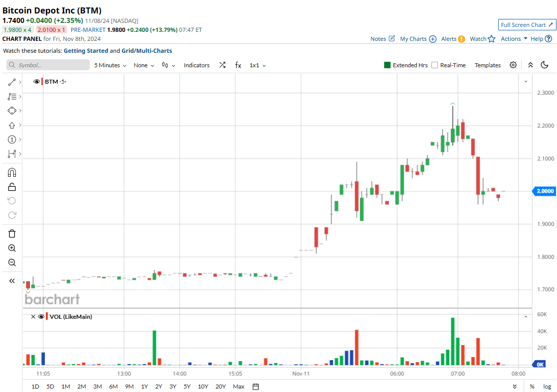The height and width of the screenshot is (392, 557).
Task: Toggle the Extended Hrs checkbox
Action: 387,65
